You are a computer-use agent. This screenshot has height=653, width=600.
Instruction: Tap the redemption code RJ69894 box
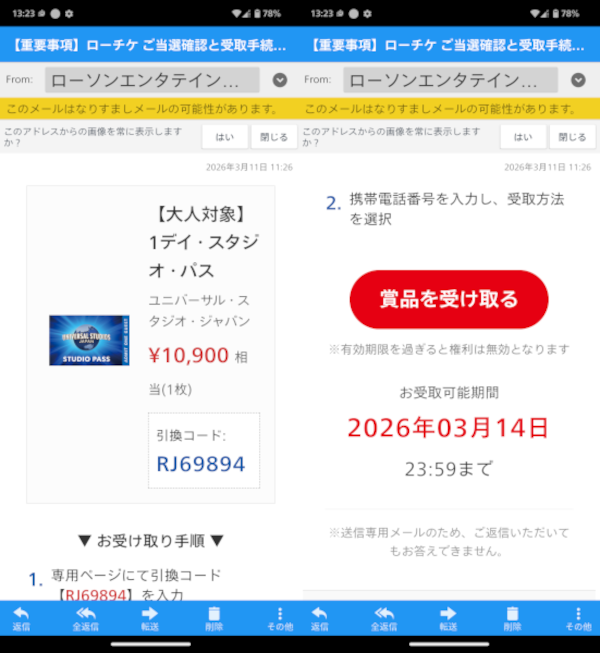pos(203,451)
